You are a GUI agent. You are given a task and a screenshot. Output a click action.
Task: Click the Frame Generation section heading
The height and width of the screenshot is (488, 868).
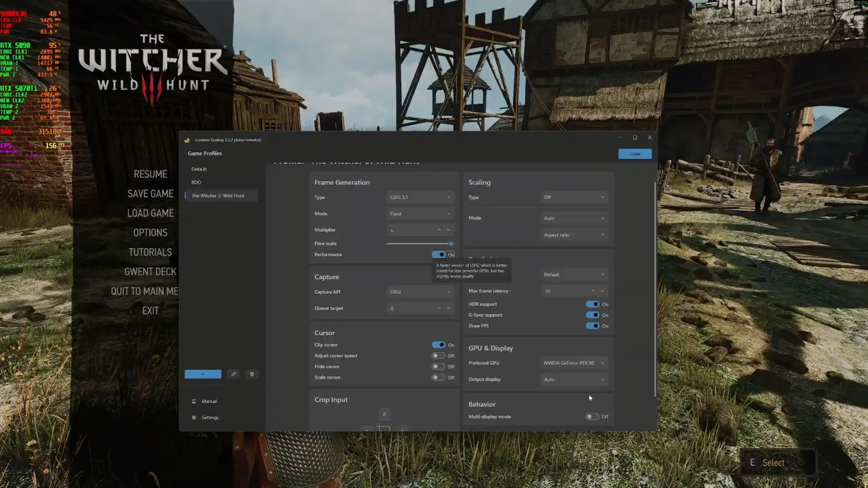point(342,183)
